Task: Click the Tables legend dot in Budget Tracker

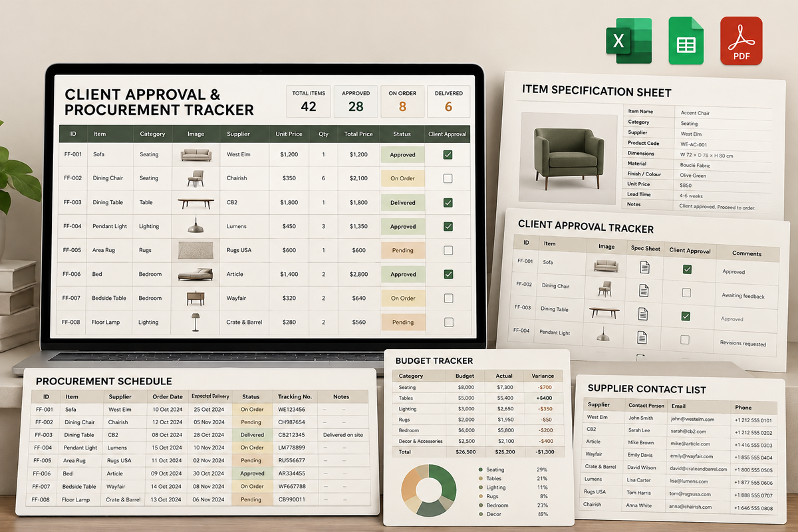Action: [480, 479]
